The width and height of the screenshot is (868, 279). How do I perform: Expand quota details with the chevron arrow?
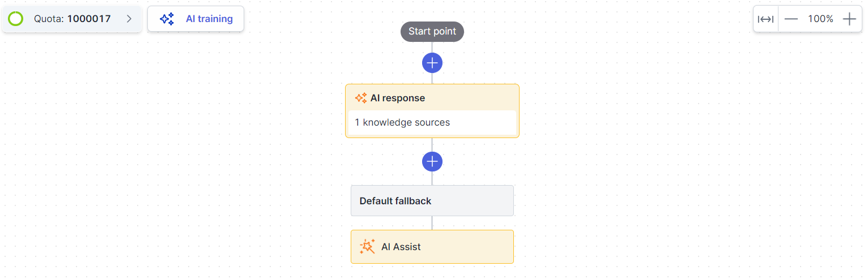(x=129, y=19)
